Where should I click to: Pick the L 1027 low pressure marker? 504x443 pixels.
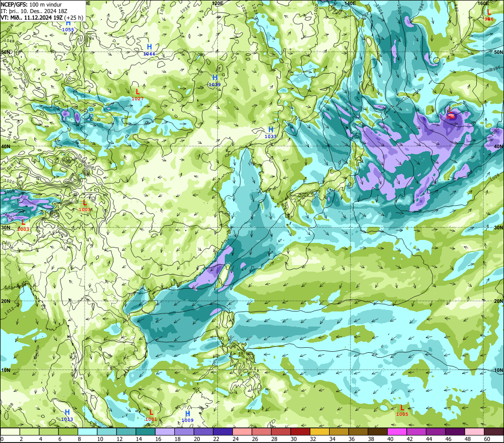pos(138,95)
